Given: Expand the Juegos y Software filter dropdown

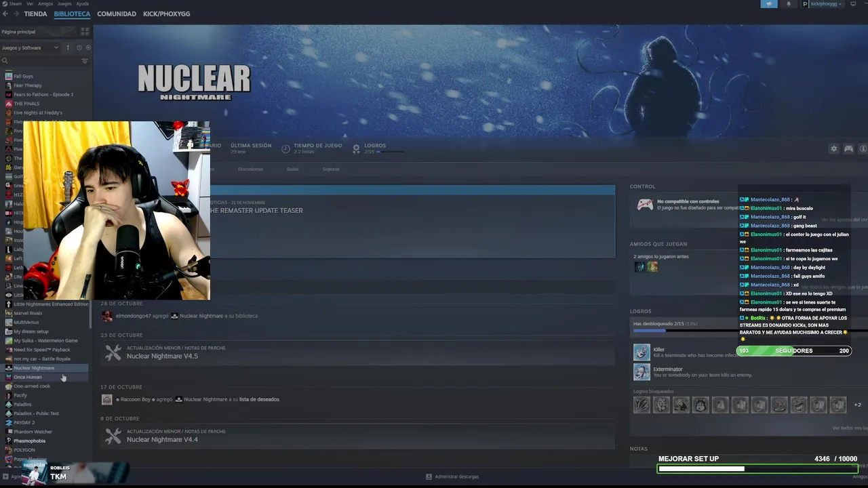Looking at the screenshot, I should coord(31,47).
